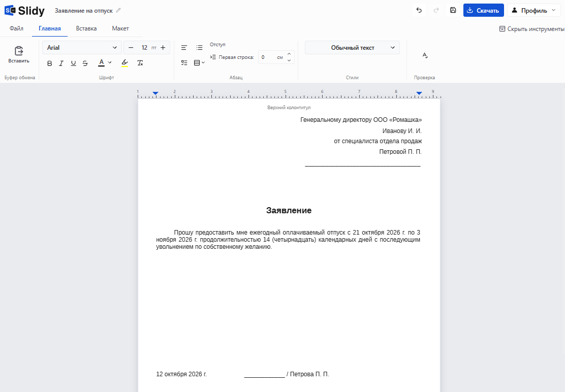Decrease font size with the minus button
565x392 pixels.
[x=131, y=48]
